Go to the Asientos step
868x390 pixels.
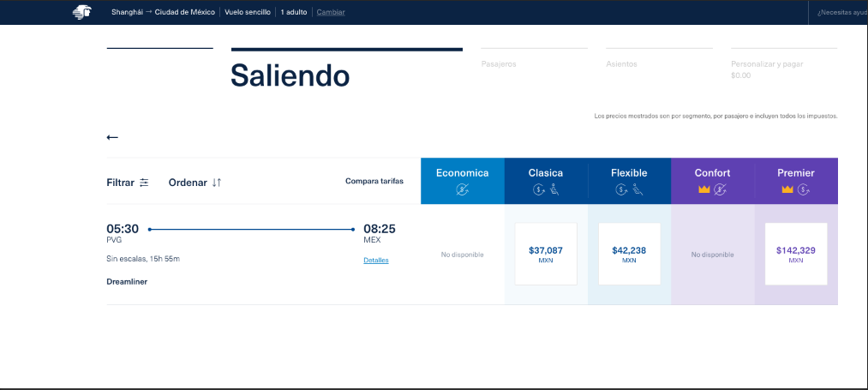click(621, 64)
